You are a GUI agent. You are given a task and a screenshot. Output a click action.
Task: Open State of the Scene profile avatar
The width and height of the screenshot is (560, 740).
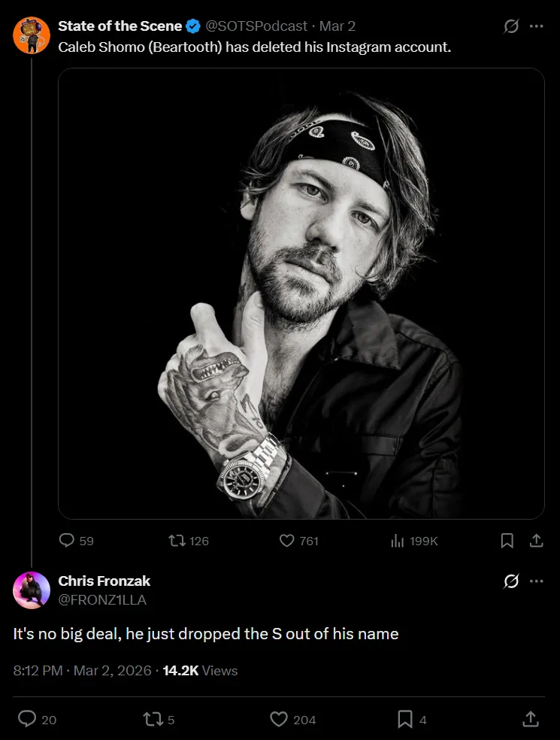[x=32, y=35]
